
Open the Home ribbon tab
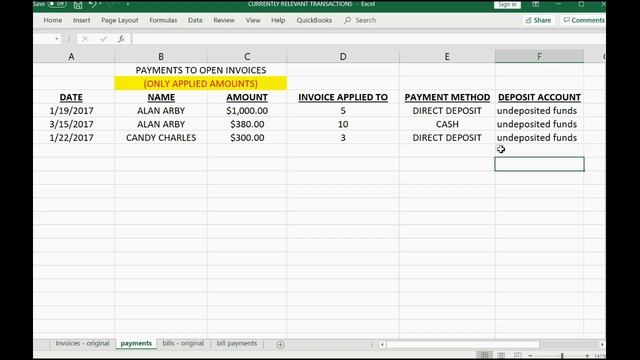(x=53, y=20)
